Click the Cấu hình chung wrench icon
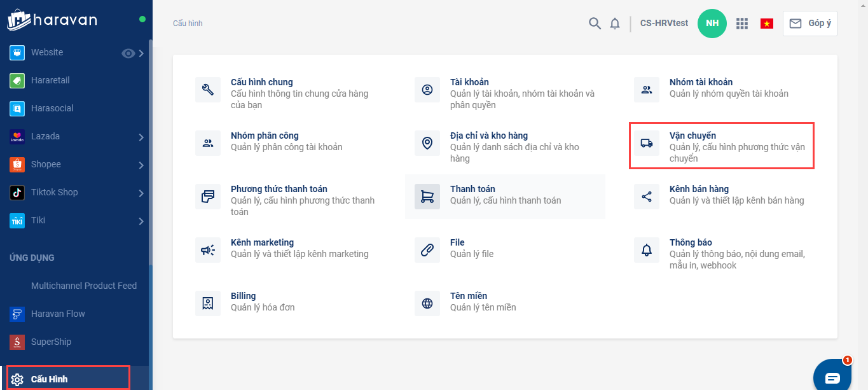This screenshot has width=868, height=390. (208, 90)
